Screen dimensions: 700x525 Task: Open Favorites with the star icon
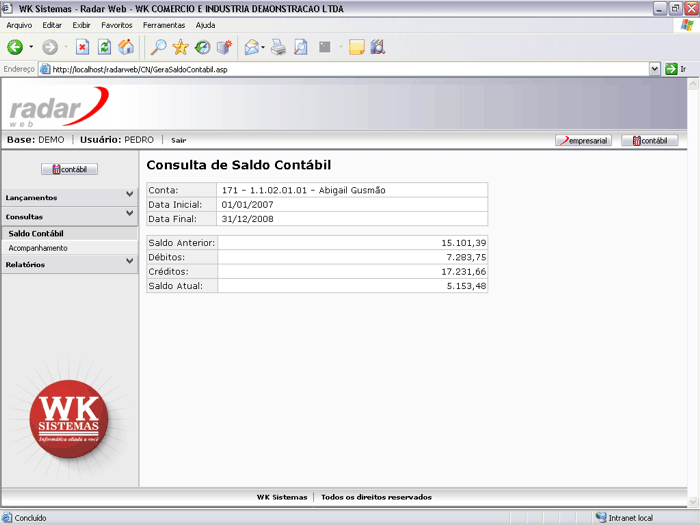180,47
